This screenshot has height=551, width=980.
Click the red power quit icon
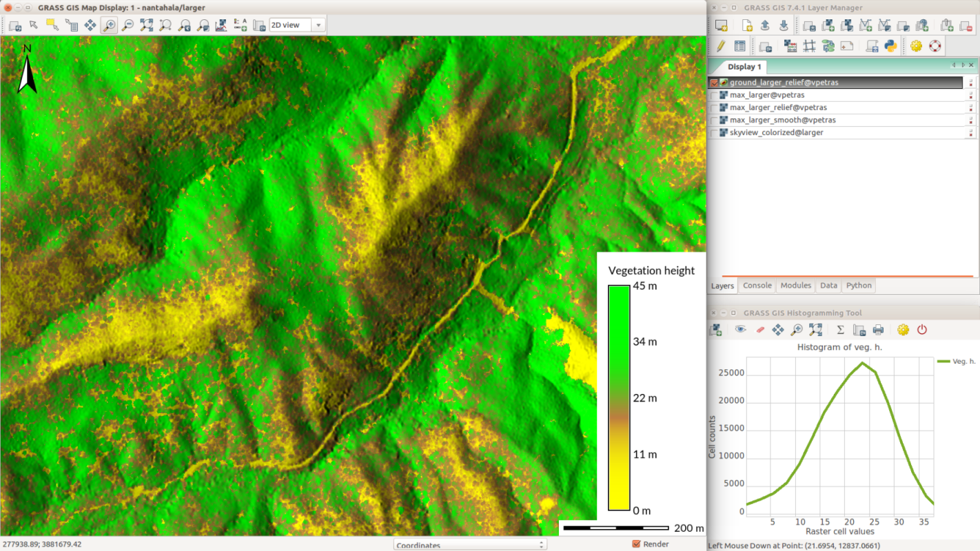point(922,330)
